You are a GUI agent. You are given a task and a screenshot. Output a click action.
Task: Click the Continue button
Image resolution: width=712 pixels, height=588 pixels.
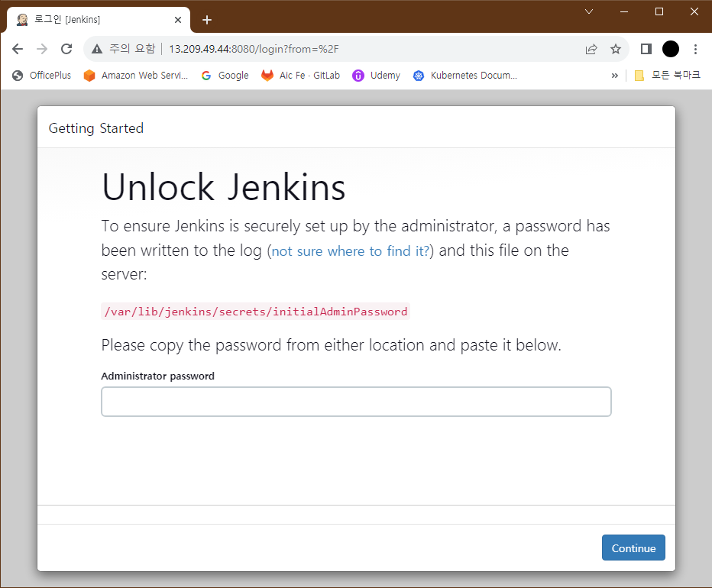coord(633,548)
